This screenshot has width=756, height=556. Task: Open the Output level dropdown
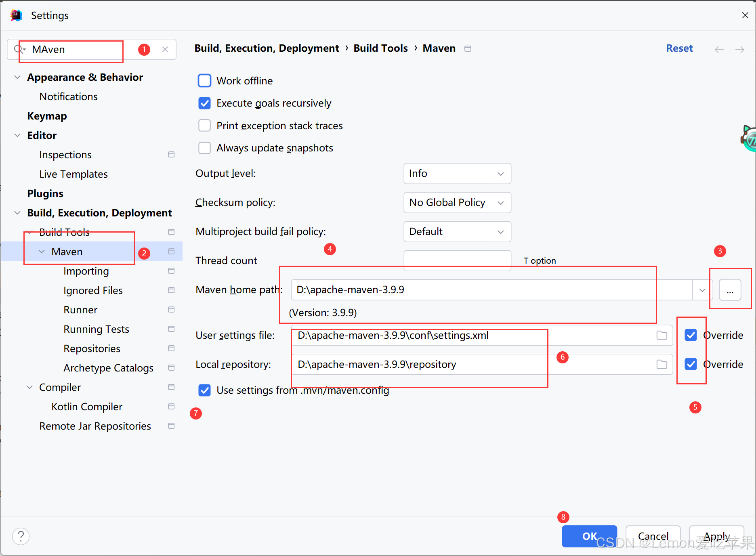(x=457, y=174)
